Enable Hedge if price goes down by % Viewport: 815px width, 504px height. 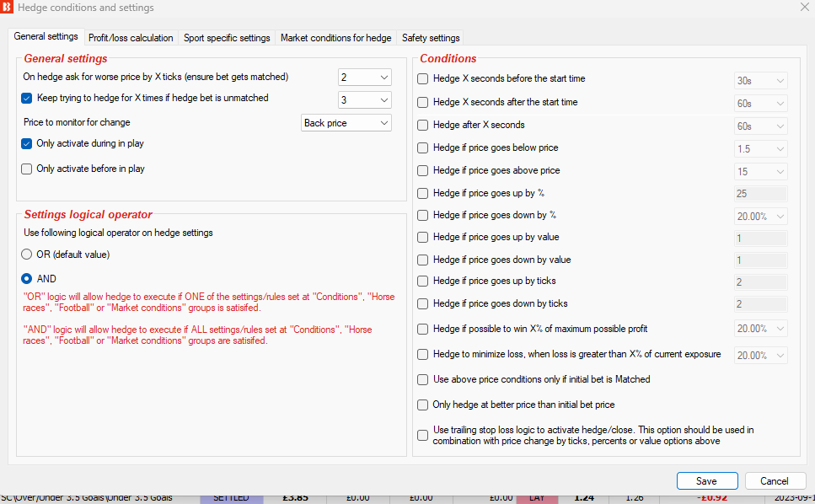point(423,215)
